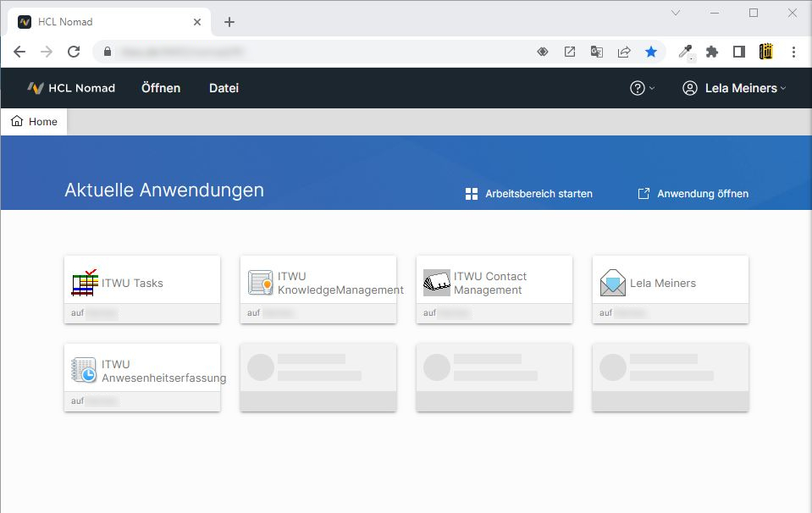Open tab search chevron in title bar

point(676,13)
